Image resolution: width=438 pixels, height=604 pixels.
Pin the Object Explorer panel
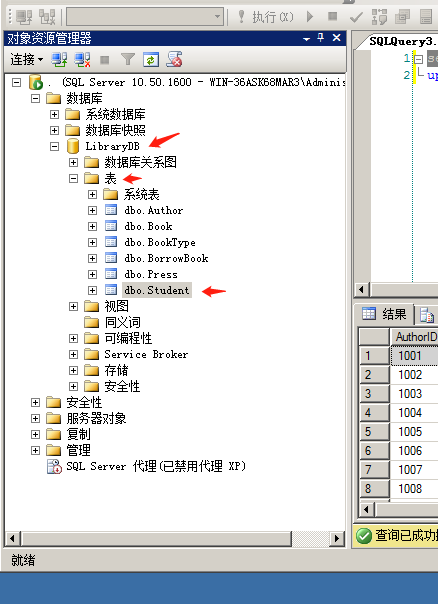click(321, 37)
